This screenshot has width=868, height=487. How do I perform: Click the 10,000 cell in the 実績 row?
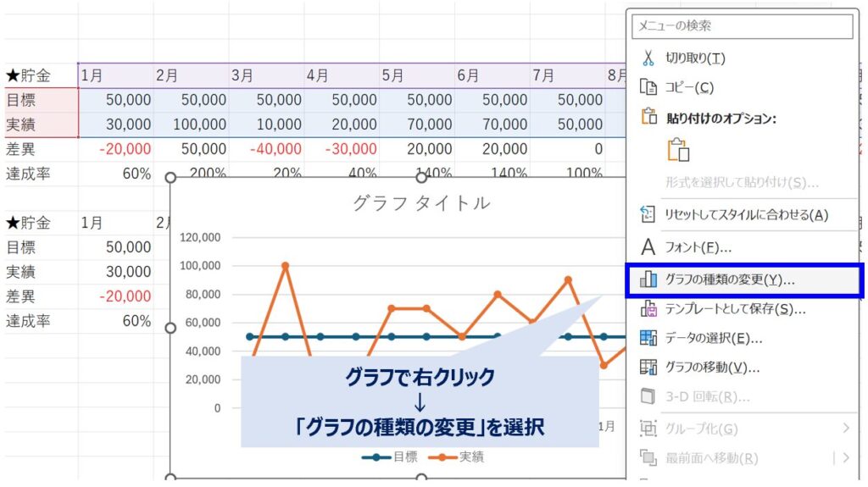[266, 125]
